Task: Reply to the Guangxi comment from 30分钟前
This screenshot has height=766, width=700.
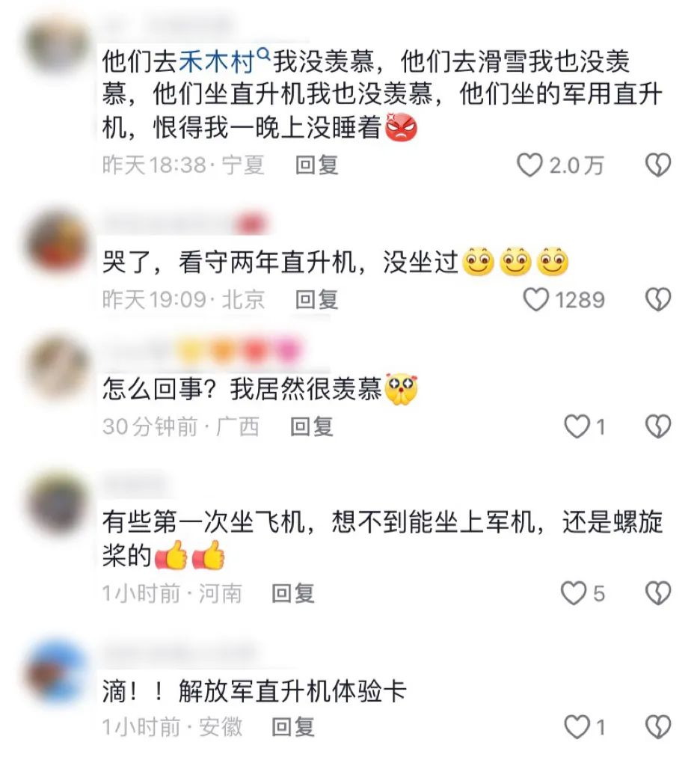Action: [x=312, y=426]
